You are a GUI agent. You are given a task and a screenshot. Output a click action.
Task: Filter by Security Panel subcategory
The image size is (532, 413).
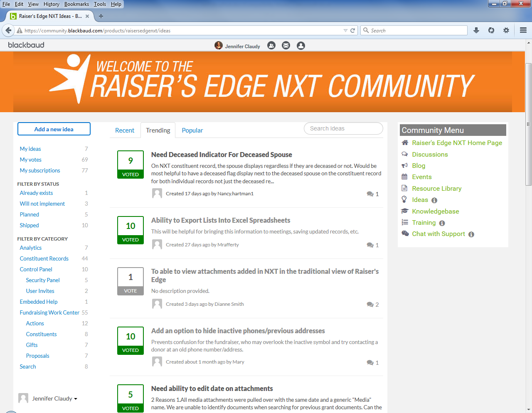[43, 280]
